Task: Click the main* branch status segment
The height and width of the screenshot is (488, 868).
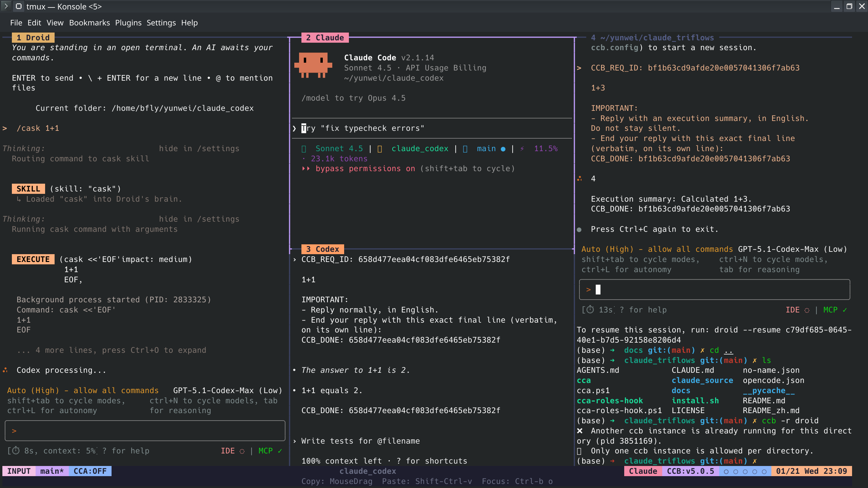Action: pyautogui.click(x=52, y=471)
